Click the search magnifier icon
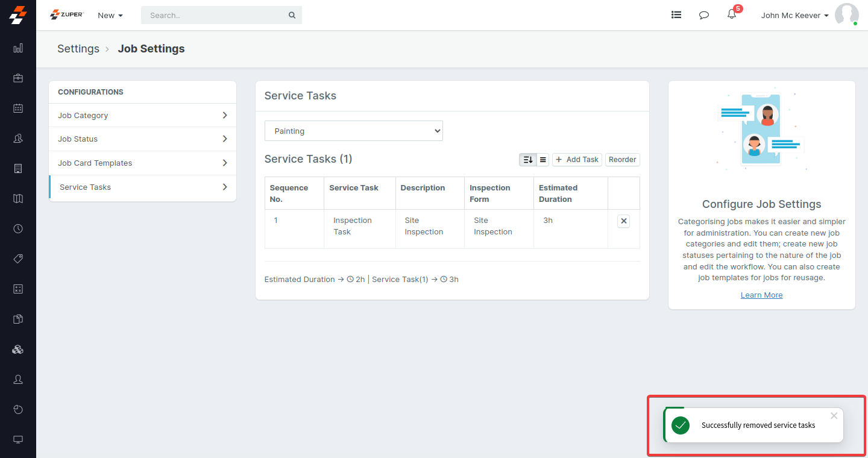 pyautogui.click(x=292, y=16)
